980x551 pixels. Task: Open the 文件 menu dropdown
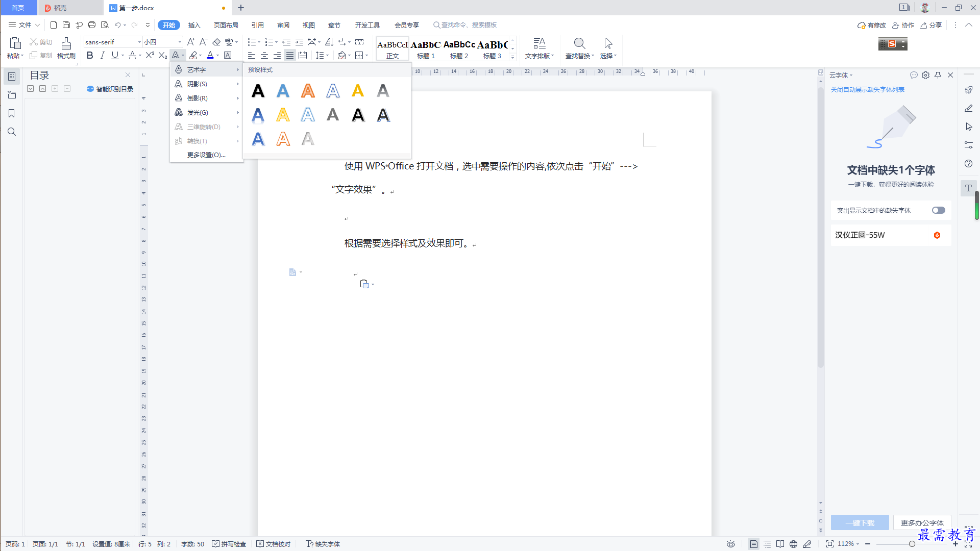(x=24, y=24)
